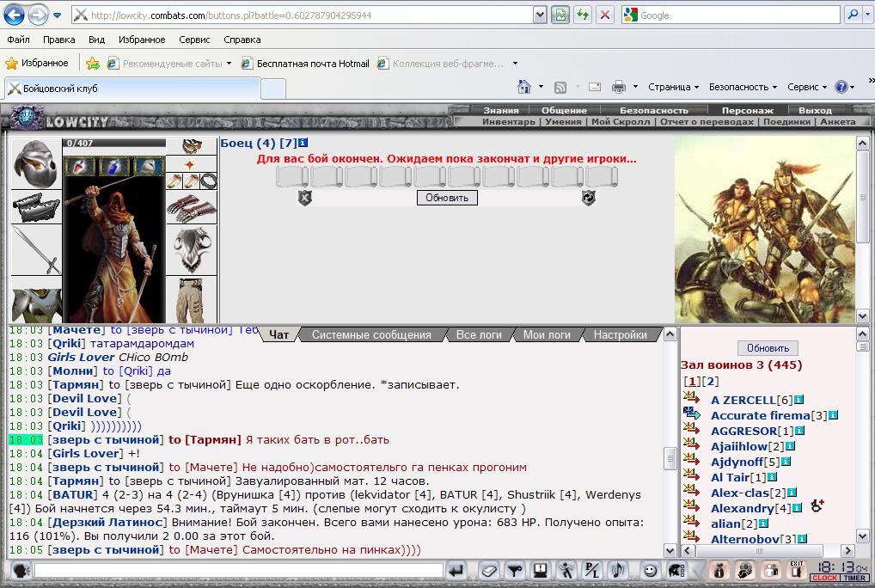Image resolution: width=875 pixels, height=588 pixels.
Task: Click the warriors artwork image
Action: pyautogui.click(x=764, y=230)
